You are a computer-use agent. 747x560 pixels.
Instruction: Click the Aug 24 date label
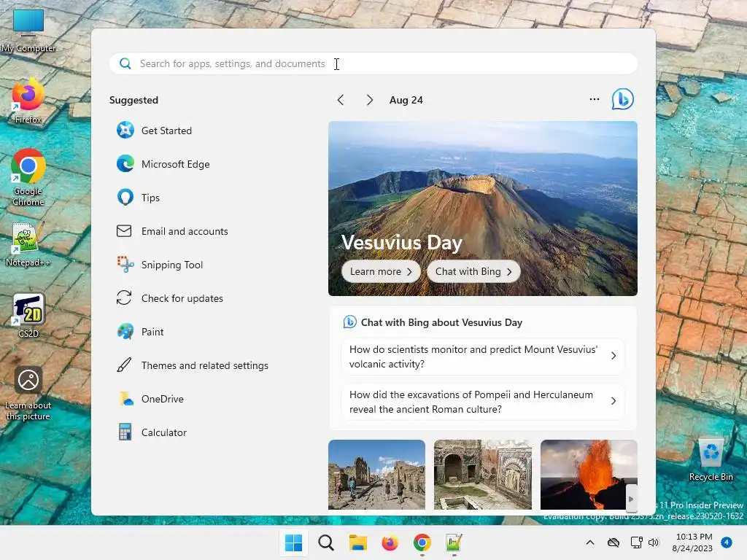406,100
